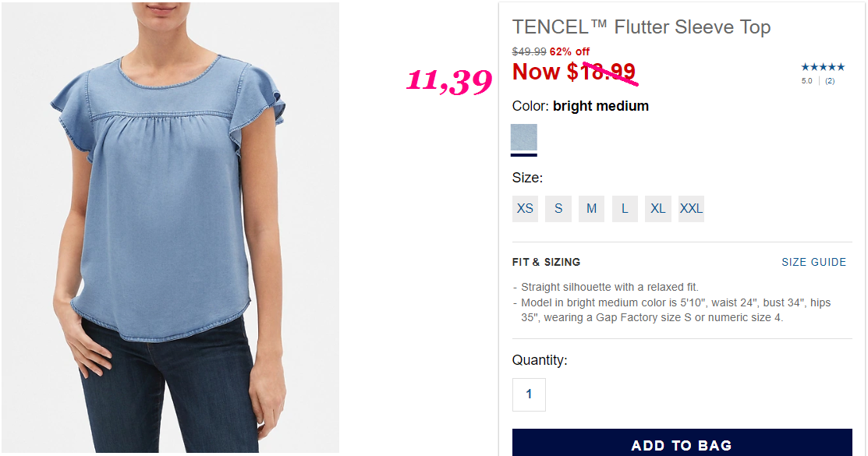
Task: Click the Quantity input field
Action: (529, 394)
